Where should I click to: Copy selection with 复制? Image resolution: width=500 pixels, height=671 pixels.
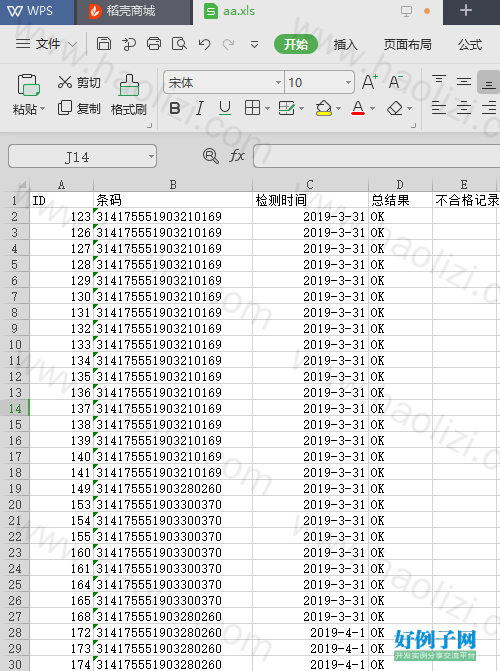(x=79, y=108)
